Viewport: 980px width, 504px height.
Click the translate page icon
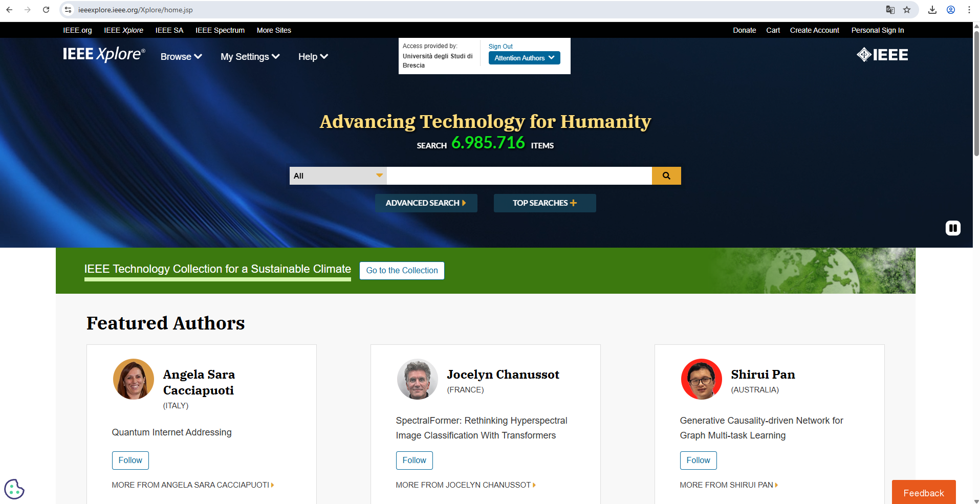(890, 10)
